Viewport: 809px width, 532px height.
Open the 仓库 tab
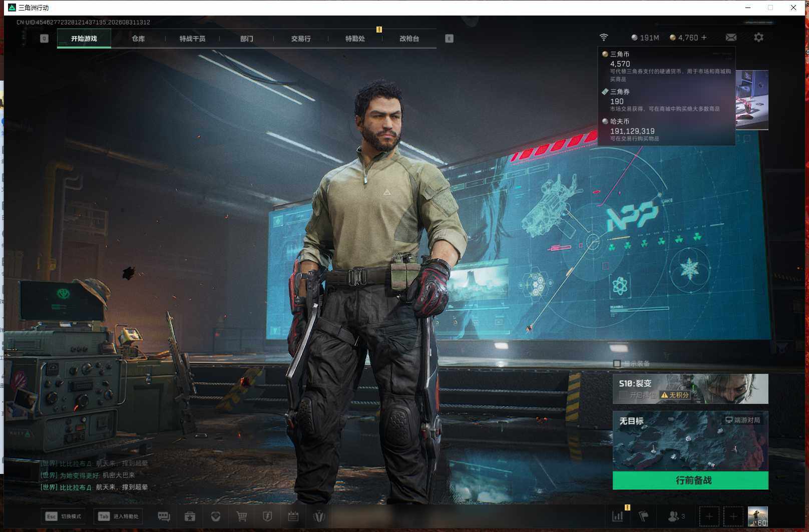coord(138,39)
